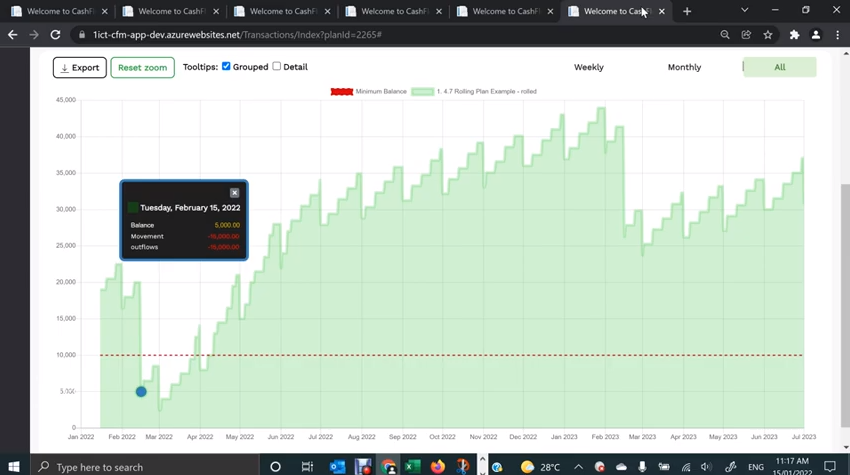
Task: Open the third Welcome to CashFl browser tab
Action: click(282, 11)
